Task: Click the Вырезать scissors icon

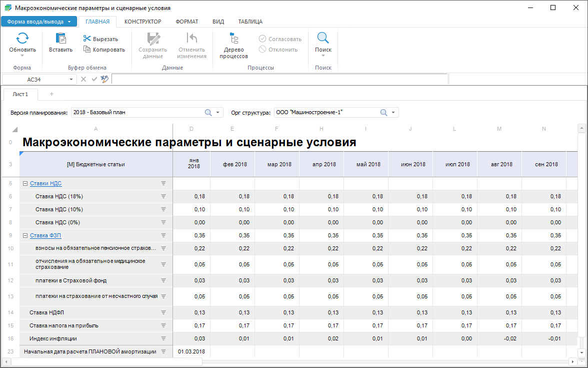Action: click(x=87, y=39)
